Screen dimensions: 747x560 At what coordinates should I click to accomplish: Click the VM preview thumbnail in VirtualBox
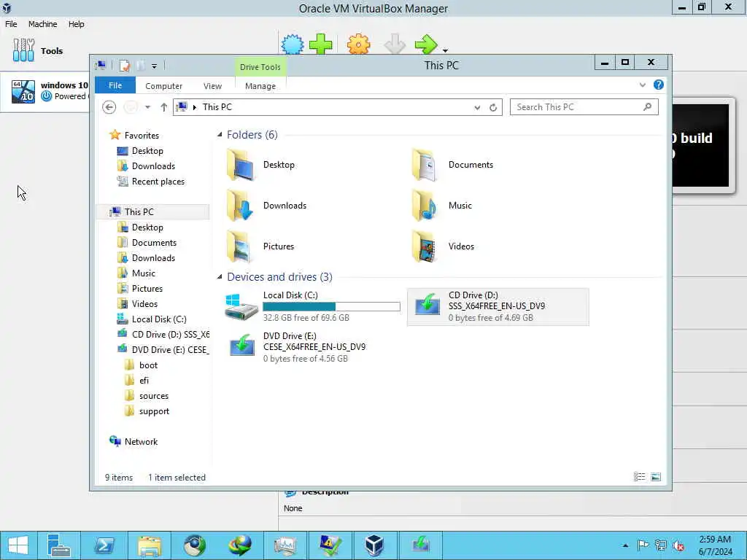pos(701,145)
